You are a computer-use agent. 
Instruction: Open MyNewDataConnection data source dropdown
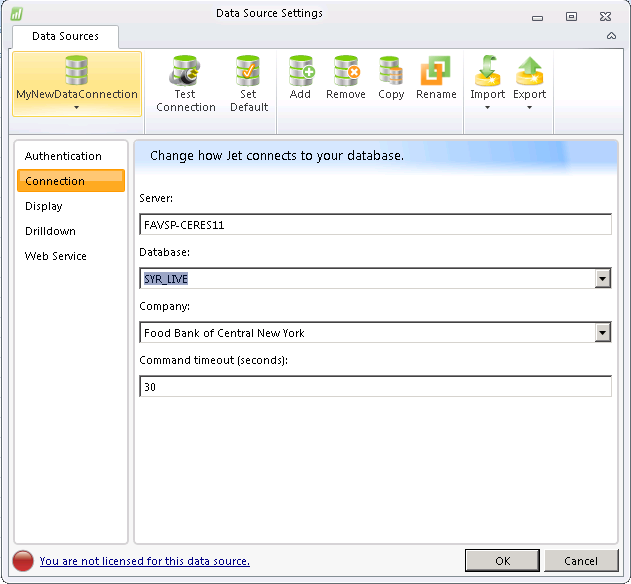pos(77,107)
